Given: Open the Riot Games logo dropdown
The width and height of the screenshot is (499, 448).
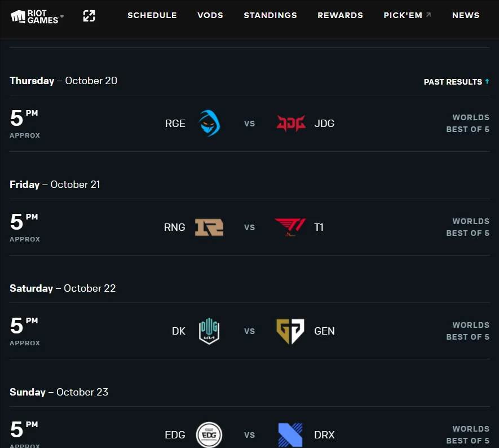Looking at the screenshot, I should point(37,16).
